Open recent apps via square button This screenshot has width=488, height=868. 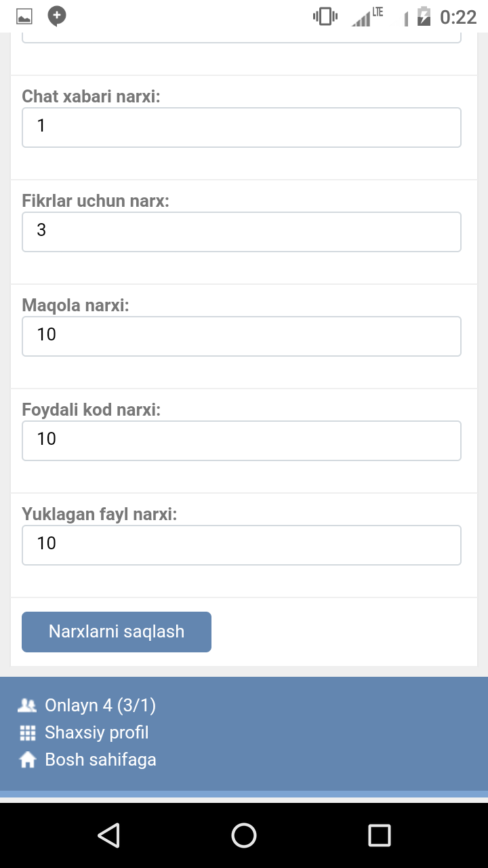click(x=379, y=835)
